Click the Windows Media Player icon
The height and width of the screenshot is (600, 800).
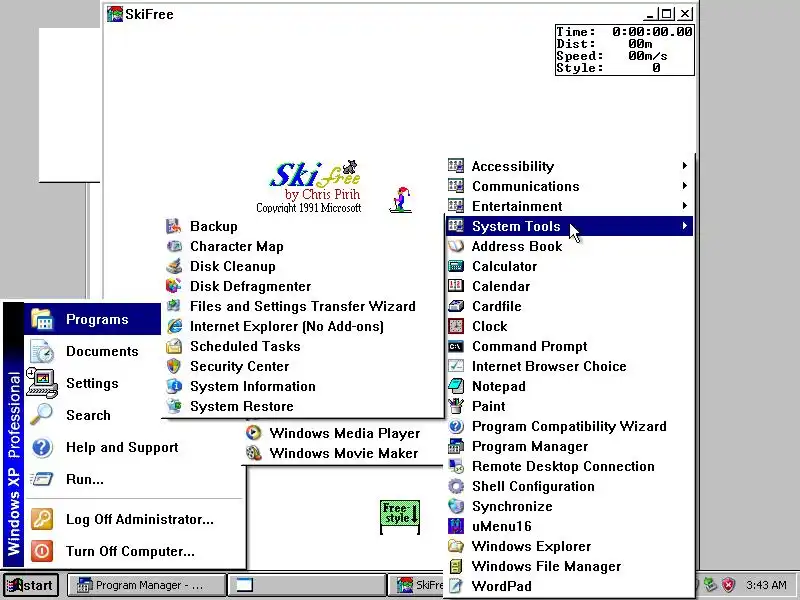point(253,433)
